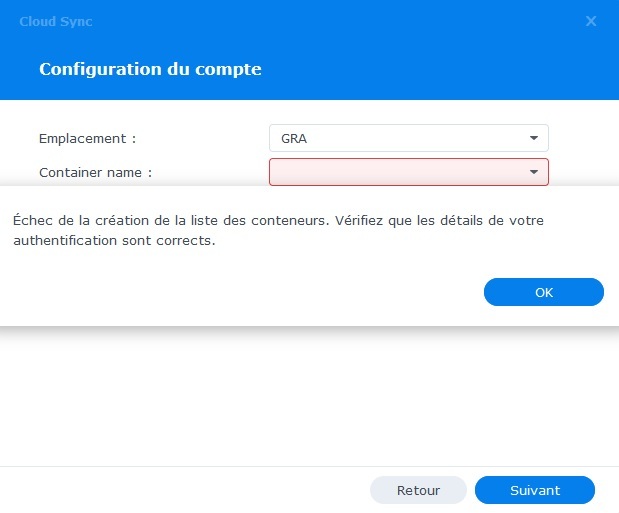Click the blue header bar right of the heading
The image size is (619, 513).
450,69
